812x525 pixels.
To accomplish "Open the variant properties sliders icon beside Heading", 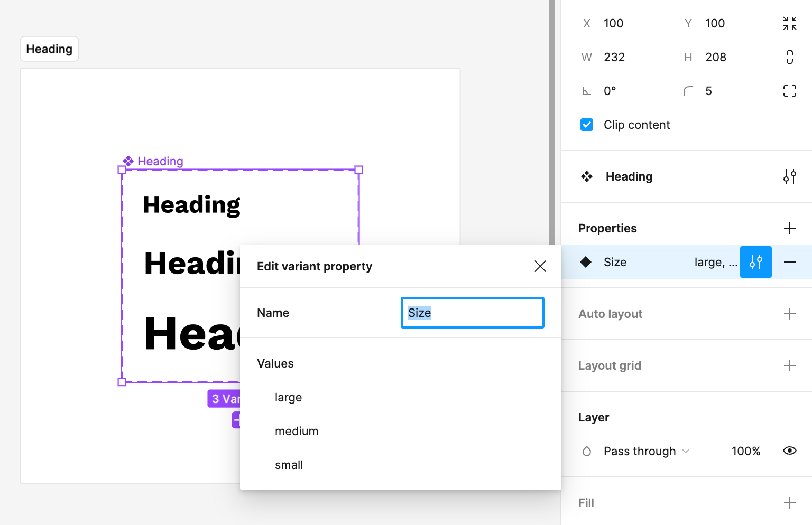I will (789, 176).
